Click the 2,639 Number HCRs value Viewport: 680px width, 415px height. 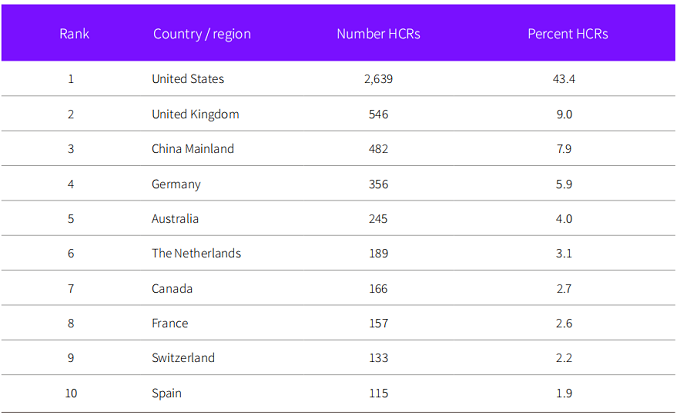378,79
